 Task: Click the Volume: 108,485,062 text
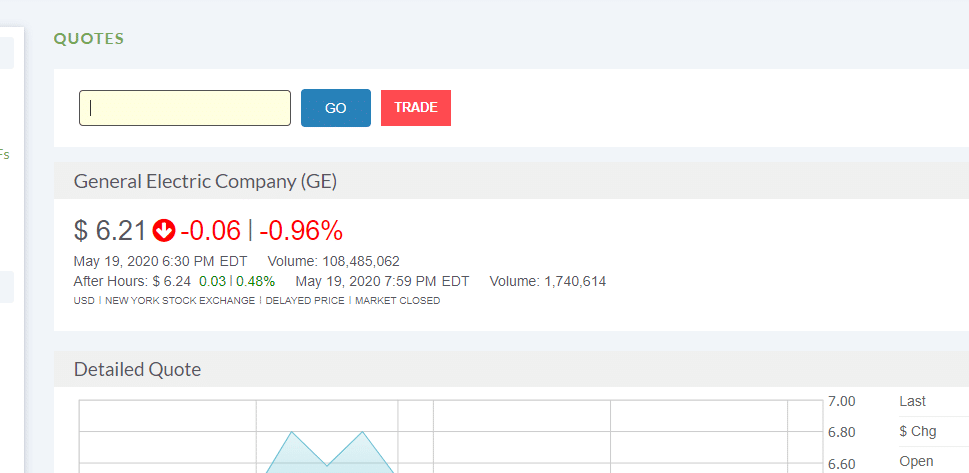pyautogui.click(x=334, y=262)
